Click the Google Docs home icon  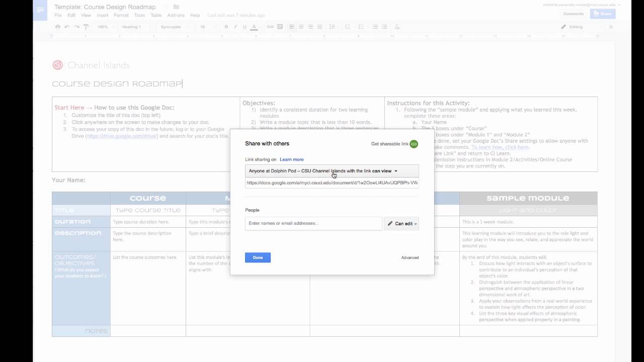click(x=41, y=11)
